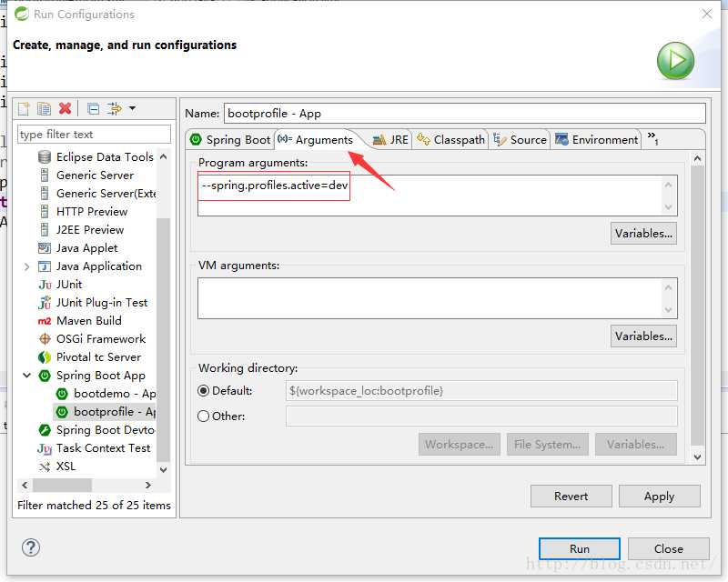This screenshot has height=582, width=728.
Task: Expand Java Application tree node
Action: [27, 266]
